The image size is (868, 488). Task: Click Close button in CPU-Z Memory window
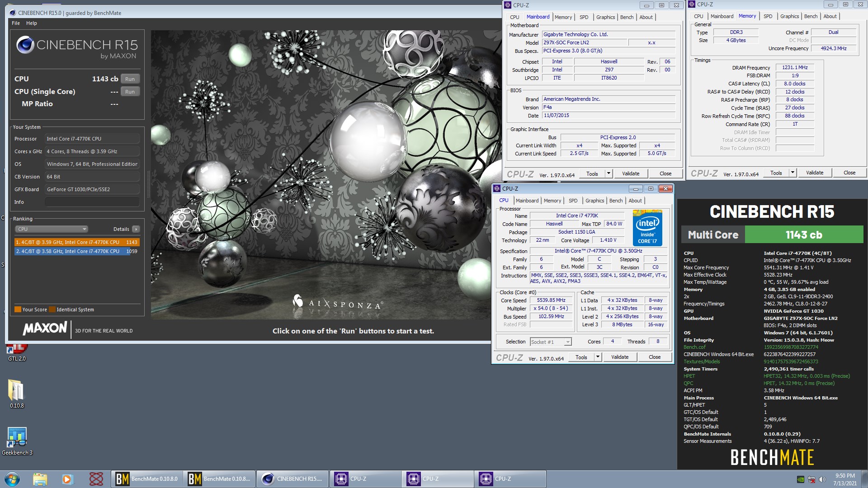click(849, 173)
